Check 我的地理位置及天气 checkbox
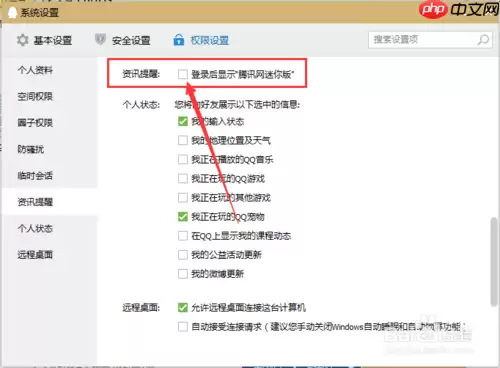The height and width of the screenshot is (368, 500). pyautogui.click(x=183, y=140)
